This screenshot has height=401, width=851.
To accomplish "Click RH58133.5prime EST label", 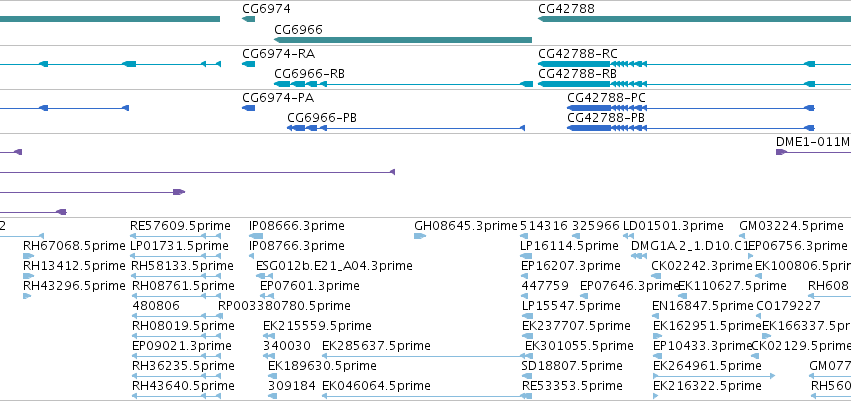I will point(183,266).
